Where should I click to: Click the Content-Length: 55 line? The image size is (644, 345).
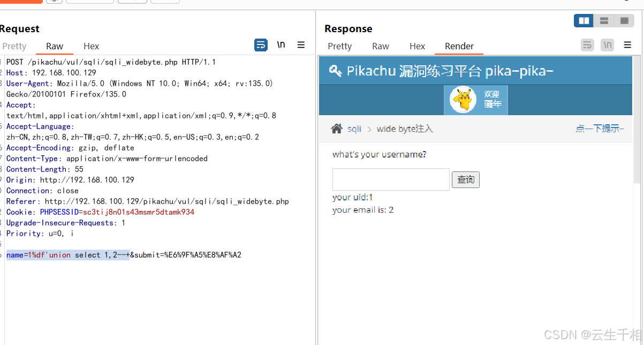(x=45, y=169)
